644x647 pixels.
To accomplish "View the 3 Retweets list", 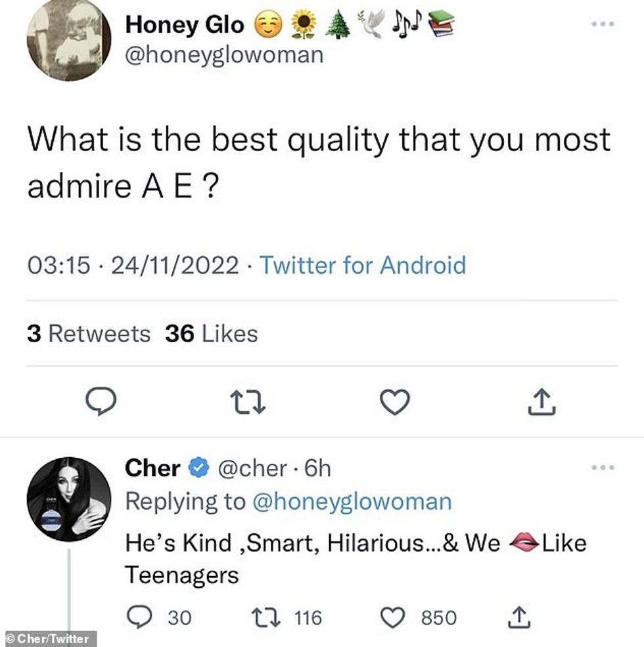I will click(x=89, y=334).
